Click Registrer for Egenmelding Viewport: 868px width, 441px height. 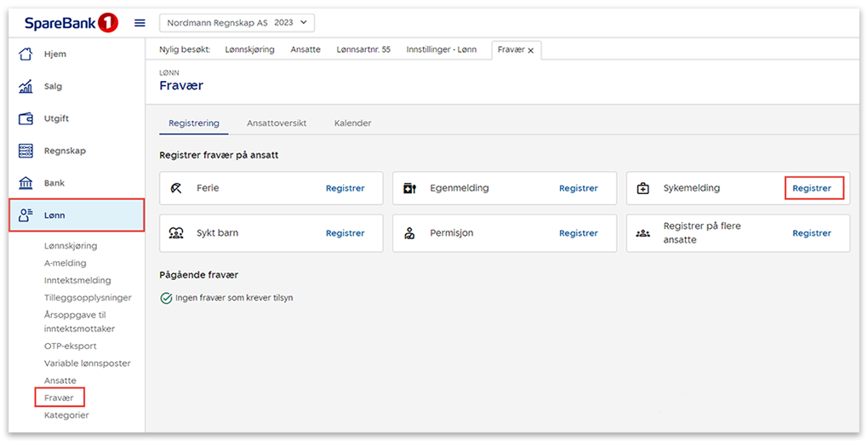coord(578,188)
